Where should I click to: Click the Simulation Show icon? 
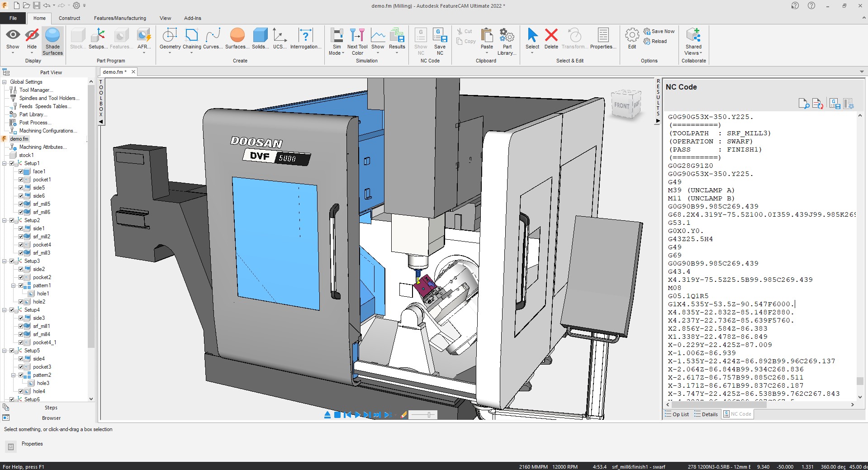[378, 35]
